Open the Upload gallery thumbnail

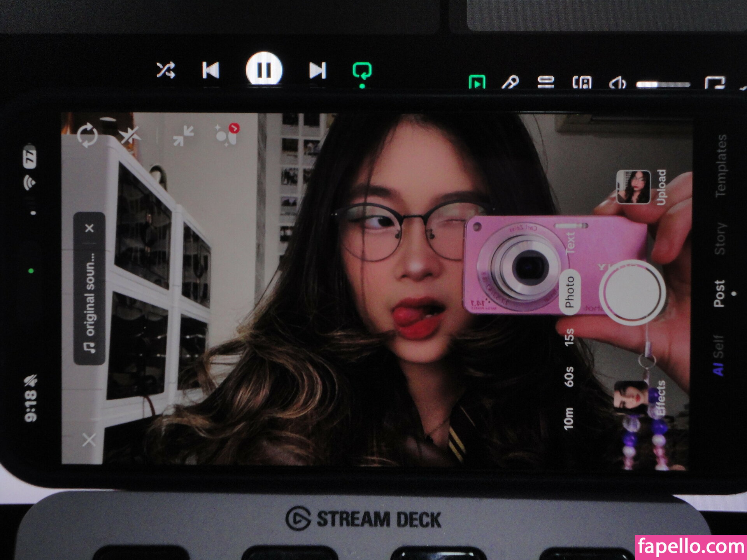(x=633, y=187)
